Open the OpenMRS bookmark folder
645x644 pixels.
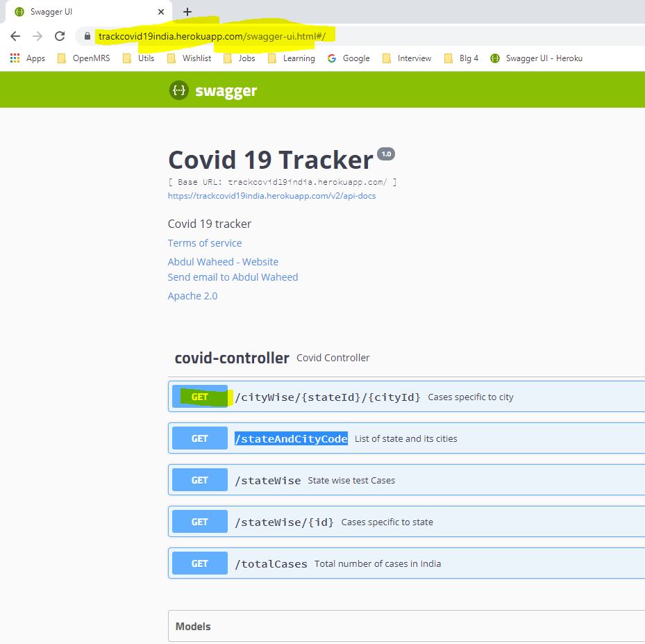pyautogui.click(x=84, y=58)
